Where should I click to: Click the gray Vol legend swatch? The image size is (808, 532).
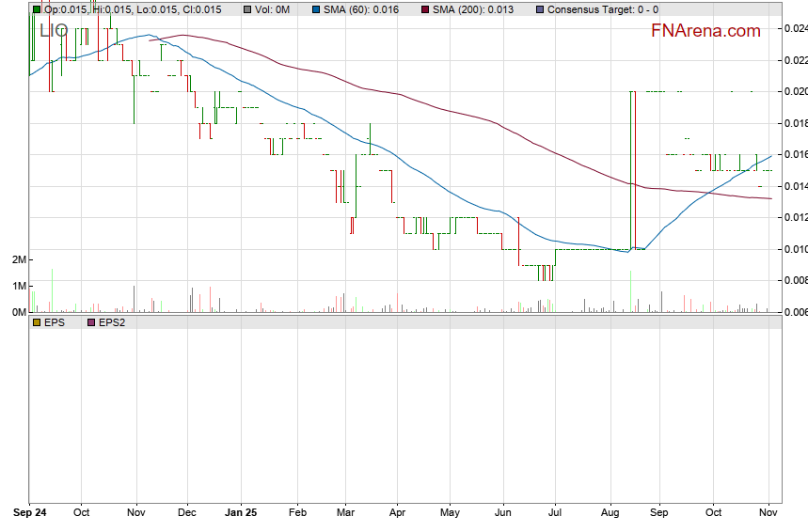(247, 9)
